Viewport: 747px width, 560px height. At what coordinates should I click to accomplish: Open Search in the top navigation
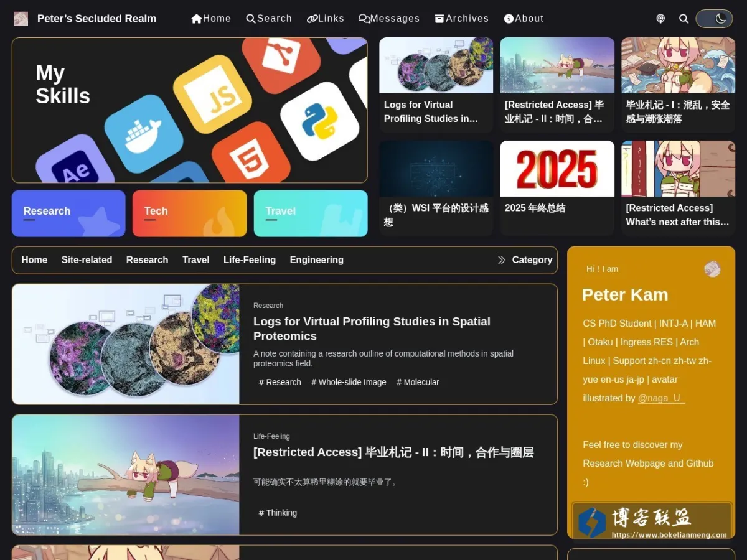point(269,19)
